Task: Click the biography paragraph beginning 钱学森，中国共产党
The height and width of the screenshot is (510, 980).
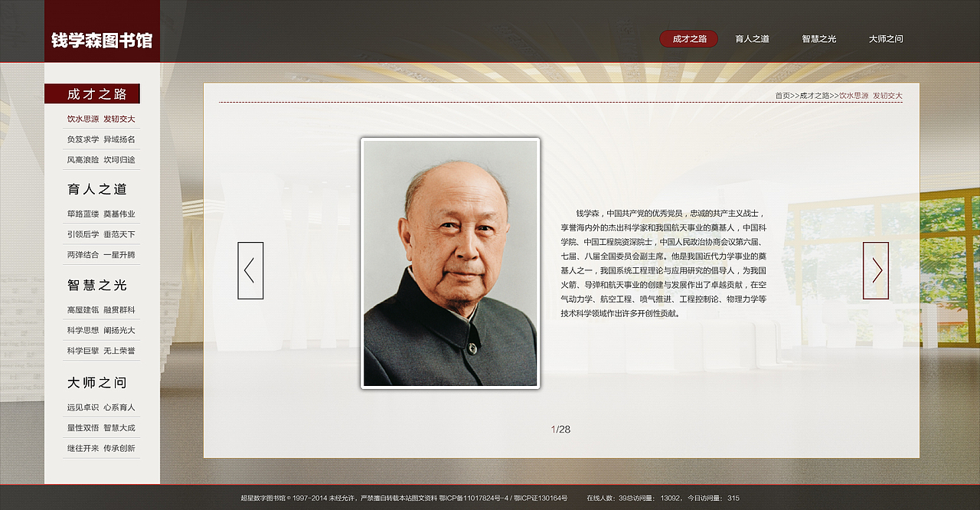Action: tap(663, 263)
